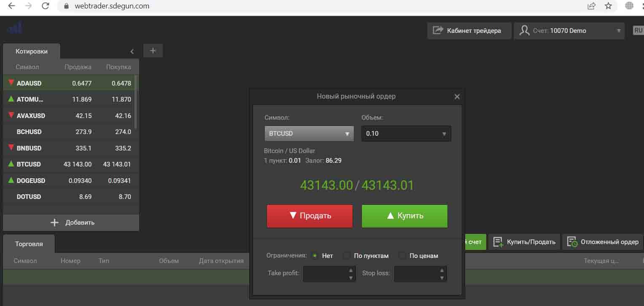Bookmark this page with star icon
This screenshot has width=644, height=306.
tap(608, 6)
